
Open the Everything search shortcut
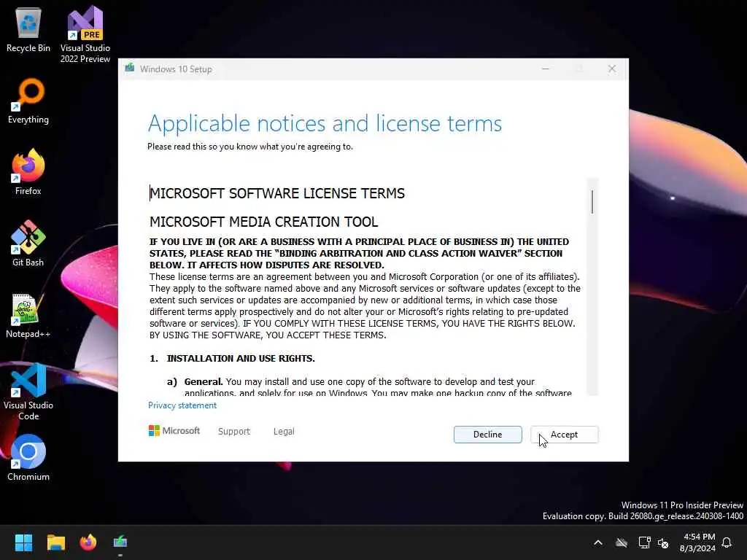point(28,101)
